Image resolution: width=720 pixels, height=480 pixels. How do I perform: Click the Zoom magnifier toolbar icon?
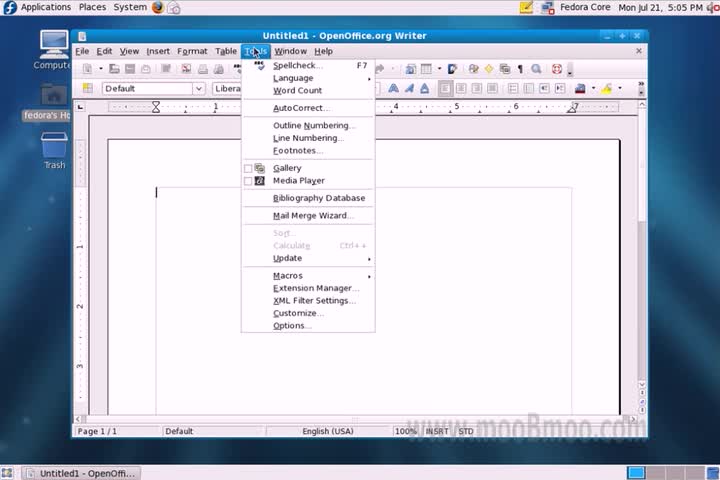(536, 69)
